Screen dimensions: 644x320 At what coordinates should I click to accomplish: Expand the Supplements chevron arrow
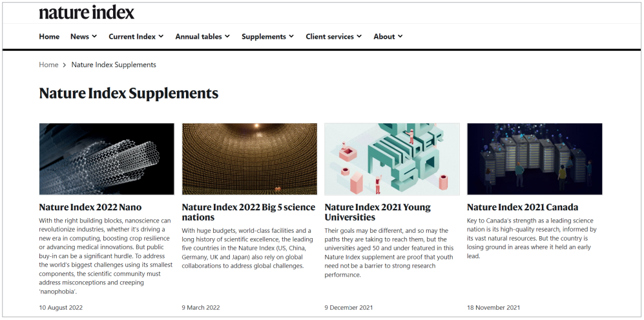(x=291, y=36)
